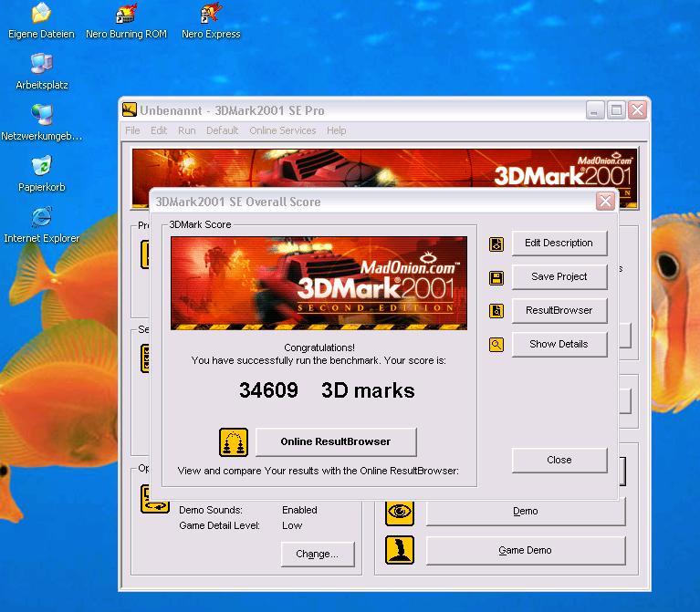Open Eigene Dateien desktop icon
Screen dimensions: 700x612
(x=41, y=20)
